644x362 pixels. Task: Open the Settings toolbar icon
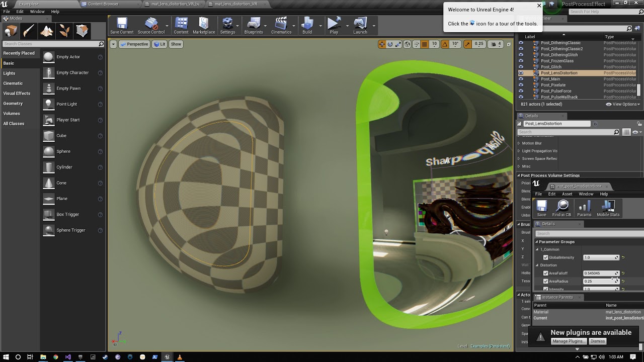click(x=227, y=26)
